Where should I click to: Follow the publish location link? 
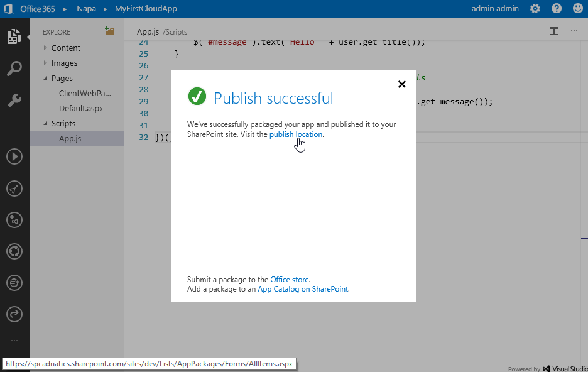295,134
